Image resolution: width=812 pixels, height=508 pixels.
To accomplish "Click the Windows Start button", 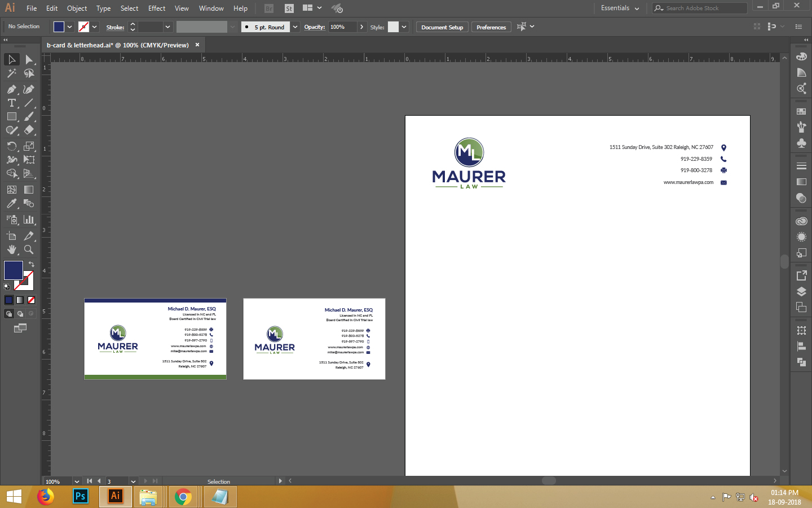I will click(14, 496).
